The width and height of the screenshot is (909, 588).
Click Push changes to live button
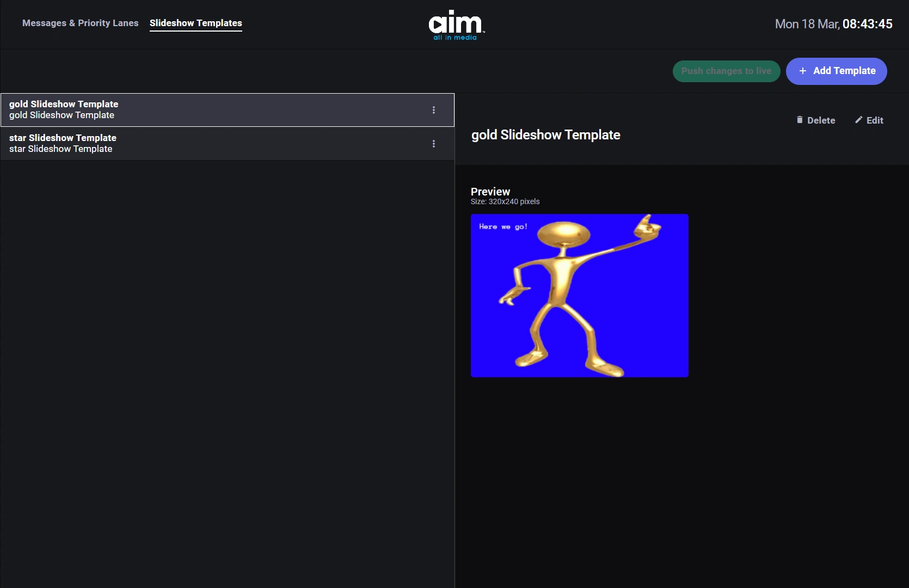pos(726,71)
